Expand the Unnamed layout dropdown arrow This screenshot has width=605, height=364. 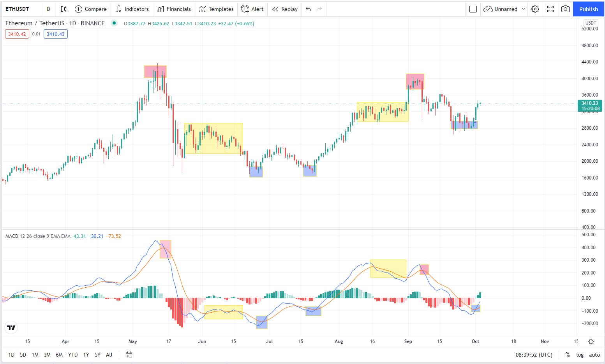(523, 9)
